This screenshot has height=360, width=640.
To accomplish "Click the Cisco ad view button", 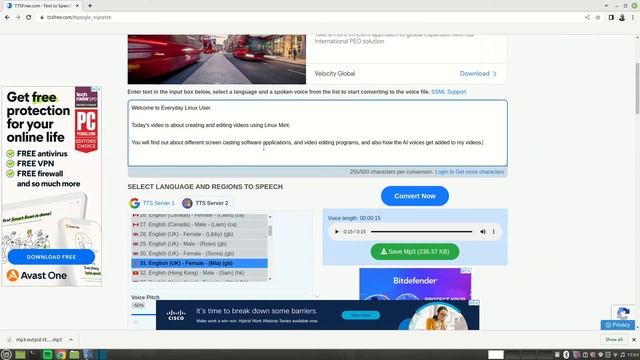I will tap(361, 315).
